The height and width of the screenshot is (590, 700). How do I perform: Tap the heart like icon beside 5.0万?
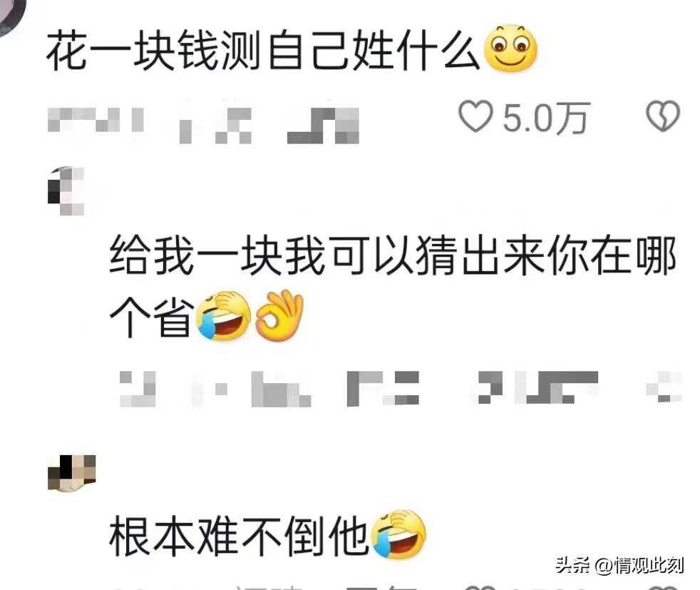[476, 116]
